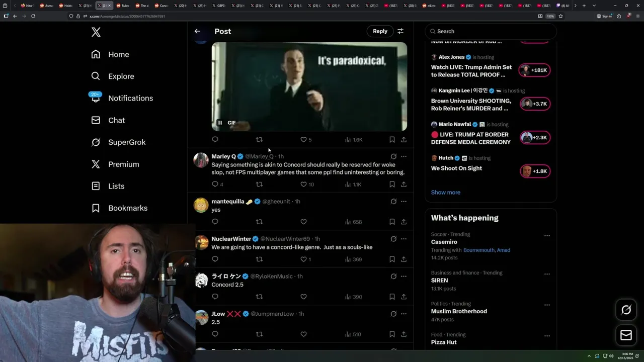Open Bookmarks in the sidebar
This screenshot has height=362, width=644.
119,208
